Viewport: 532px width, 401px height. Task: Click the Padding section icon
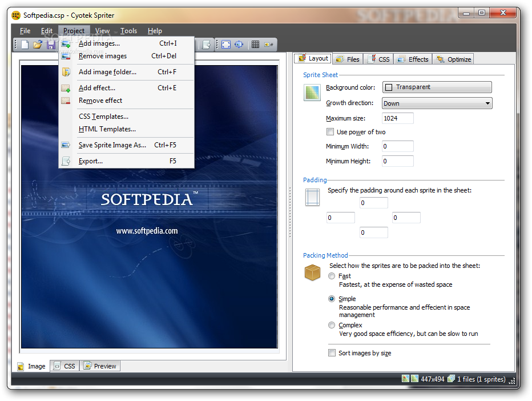click(x=312, y=197)
